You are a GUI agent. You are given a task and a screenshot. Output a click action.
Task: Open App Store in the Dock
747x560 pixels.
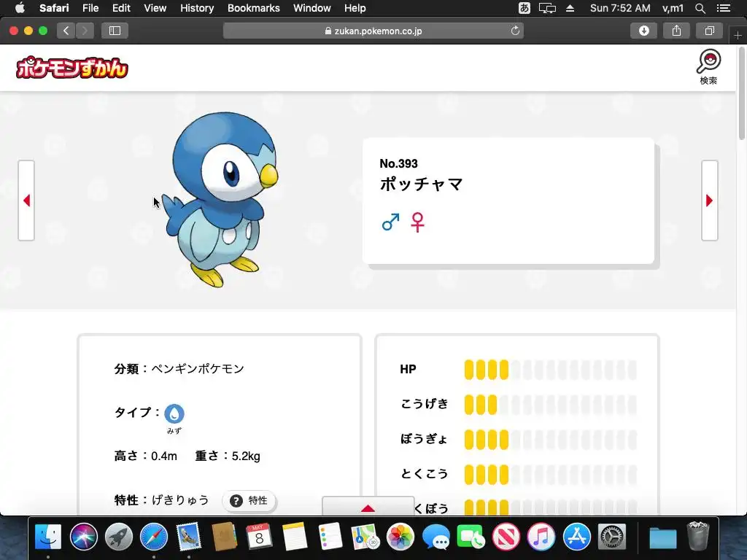click(x=576, y=537)
